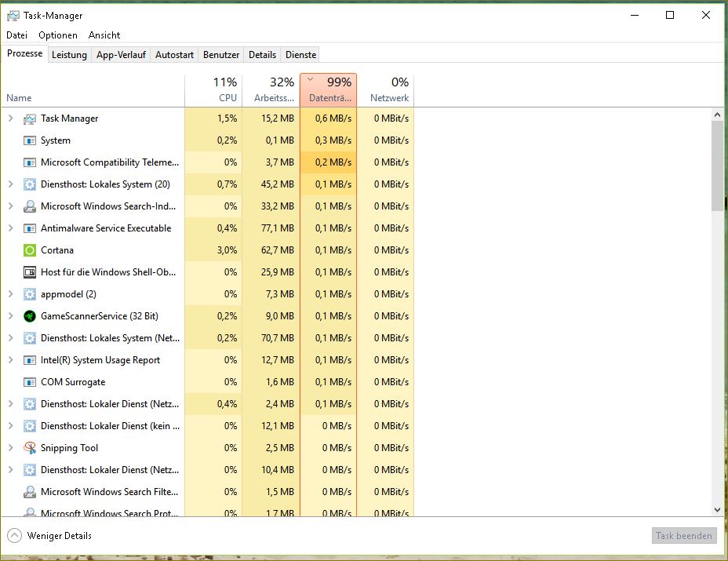Click the Weniger Details label

point(60,535)
